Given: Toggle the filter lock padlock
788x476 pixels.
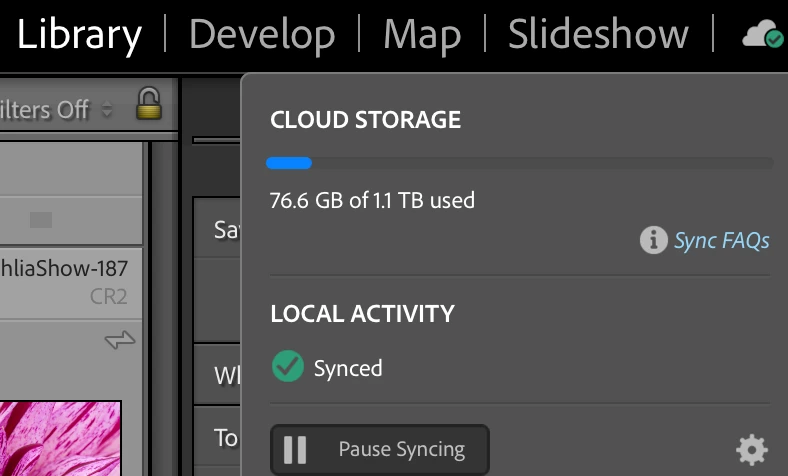Looking at the screenshot, I should 149,106.
